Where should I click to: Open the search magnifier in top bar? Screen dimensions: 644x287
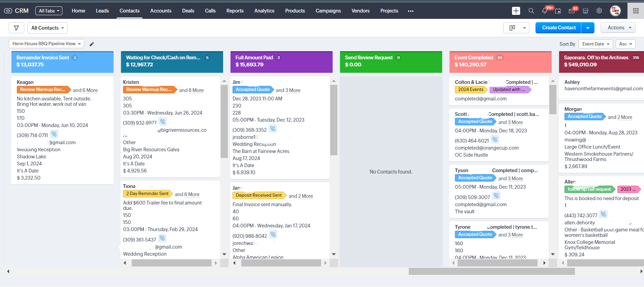point(531,11)
